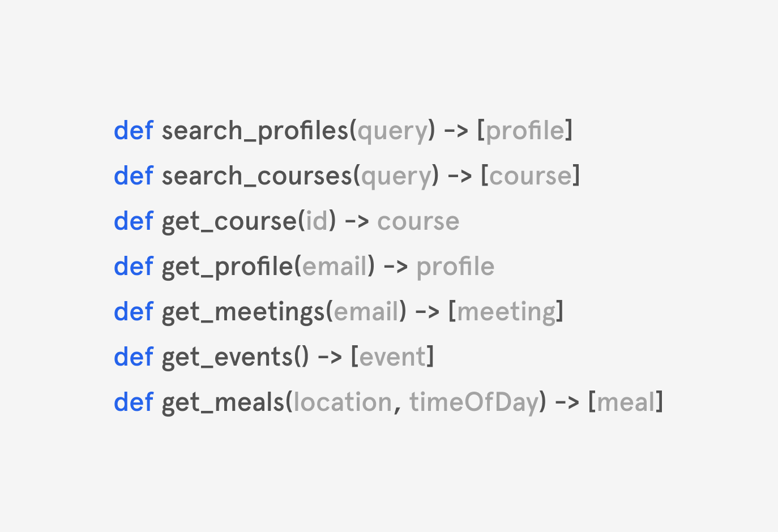This screenshot has height=532, width=778.
Task: Click the get_meetings function name
Action: point(243,312)
